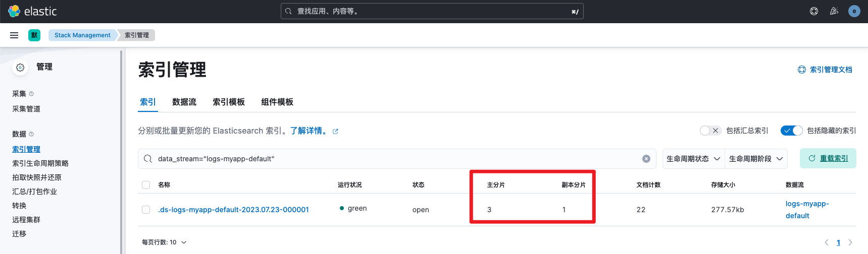Clear the search query with X icon
The height and width of the screenshot is (254, 868).
click(646, 159)
